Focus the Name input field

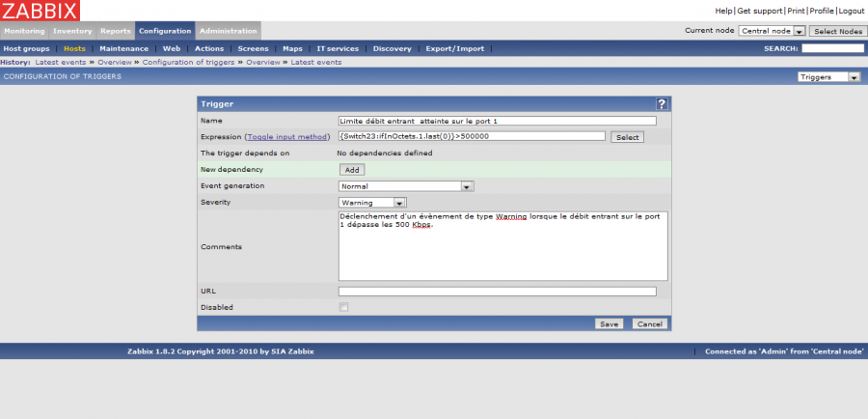coord(497,121)
